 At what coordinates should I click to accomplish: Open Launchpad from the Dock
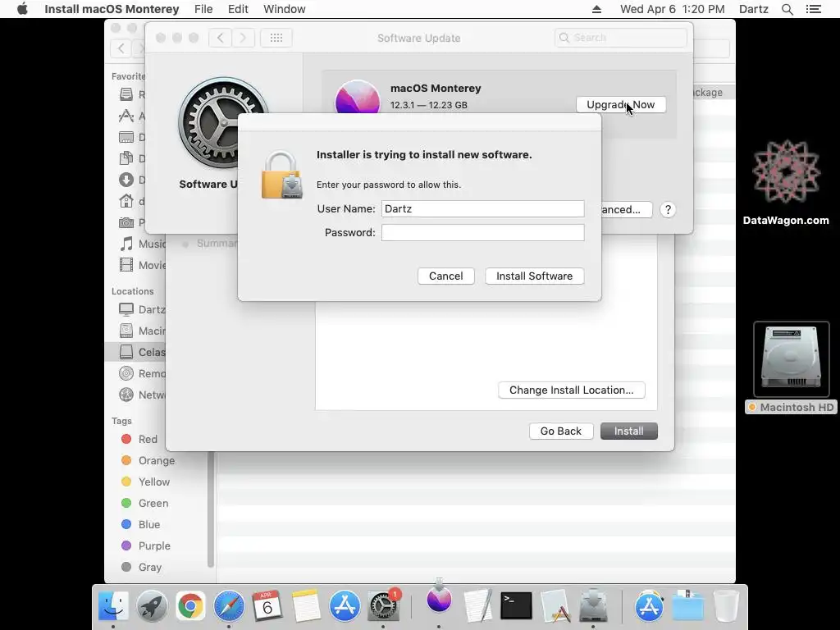[152, 606]
